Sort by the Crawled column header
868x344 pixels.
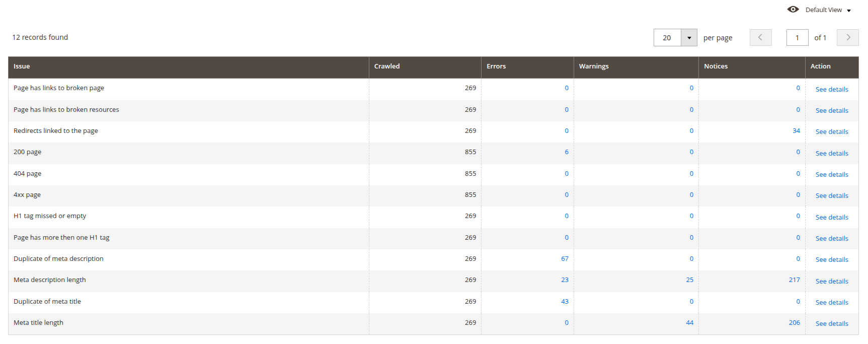click(387, 66)
